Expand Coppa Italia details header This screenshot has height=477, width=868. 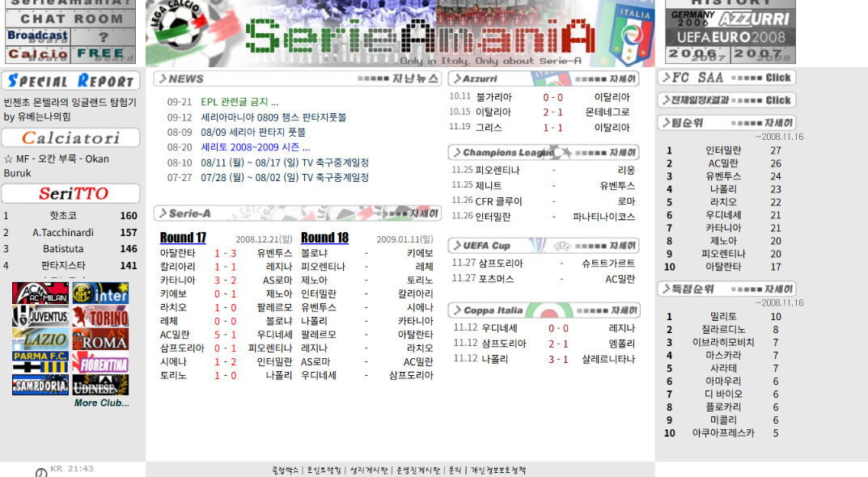[x=544, y=310]
